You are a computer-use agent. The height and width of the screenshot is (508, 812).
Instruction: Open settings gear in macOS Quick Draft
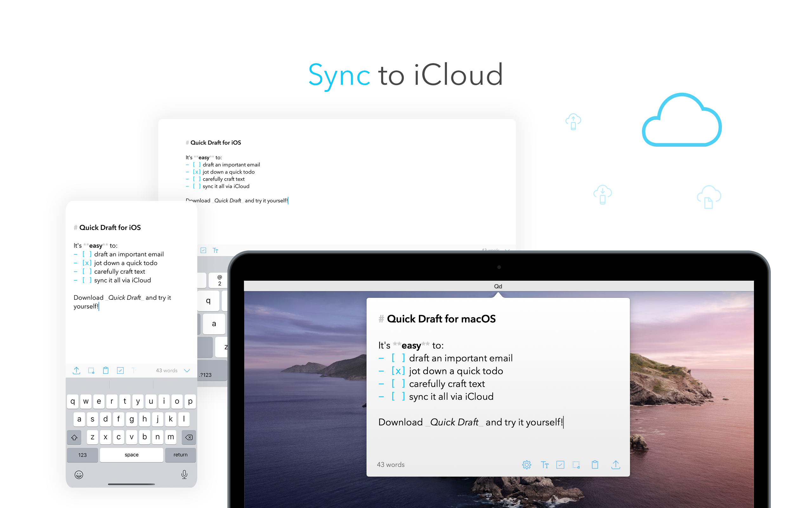[527, 465]
